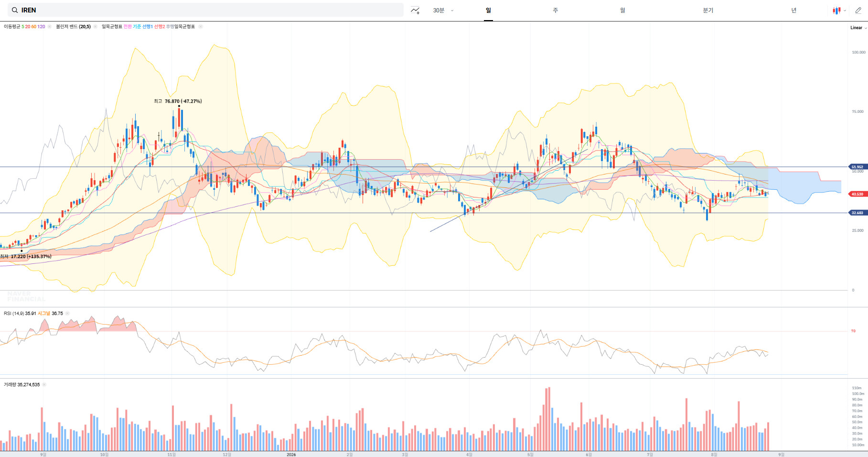Click the 이동평균 indicator label
Image resolution: width=868 pixels, height=457 pixels.
pos(12,27)
